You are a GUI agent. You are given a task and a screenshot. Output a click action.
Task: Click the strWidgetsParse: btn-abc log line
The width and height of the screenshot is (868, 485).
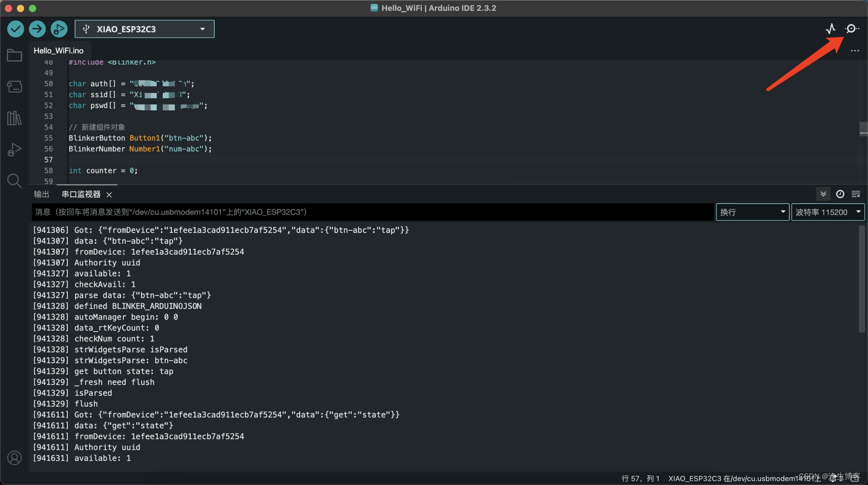click(x=110, y=361)
